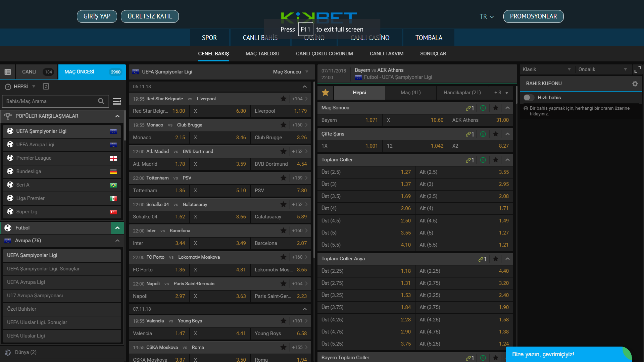Open the HEPSİ time filter dropdown
Screen dimensions: 644x362
[20, 86]
